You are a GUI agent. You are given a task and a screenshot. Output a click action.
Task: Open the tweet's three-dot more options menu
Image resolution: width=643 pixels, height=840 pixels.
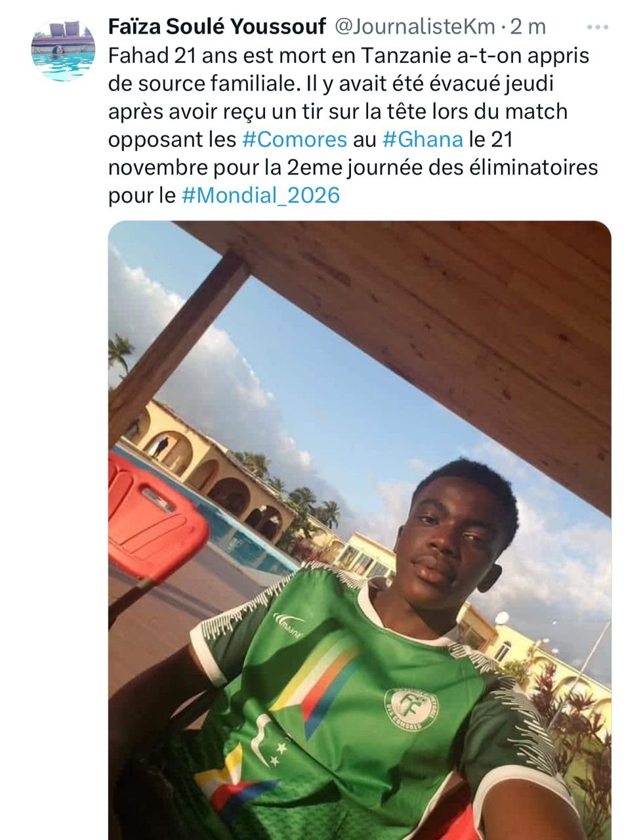pos(598,27)
